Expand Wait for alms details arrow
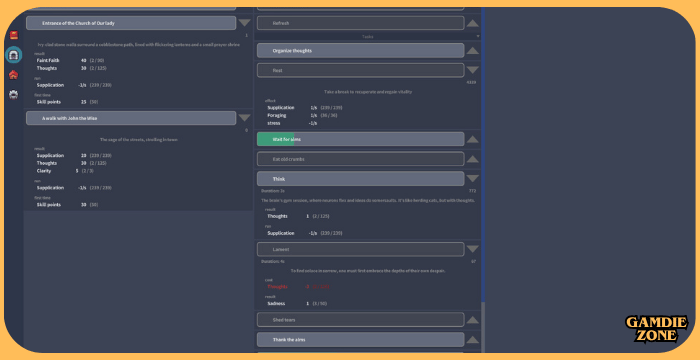This screenshot has height=360, width=700. point(473,139)
